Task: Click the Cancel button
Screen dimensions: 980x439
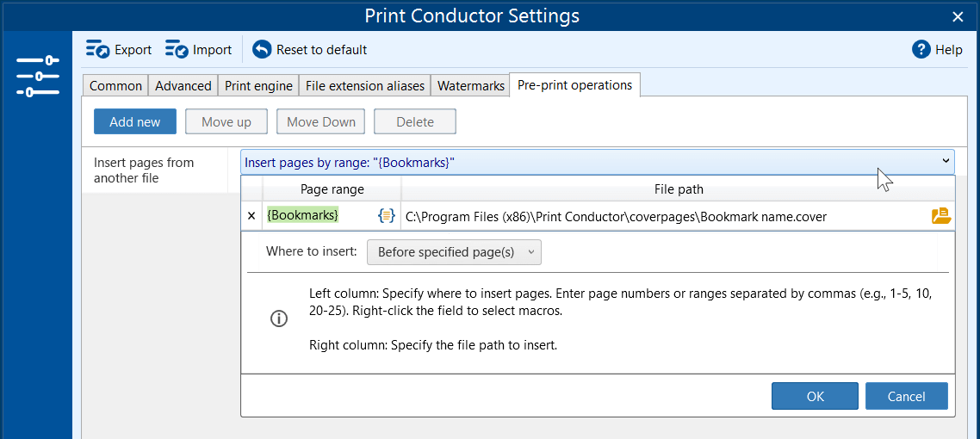Action: coord(906,397)
